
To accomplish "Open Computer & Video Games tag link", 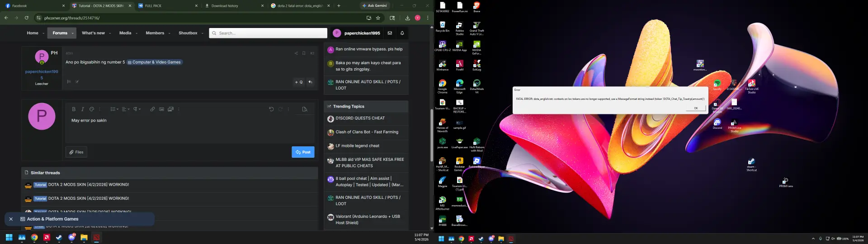I will 154,62.
